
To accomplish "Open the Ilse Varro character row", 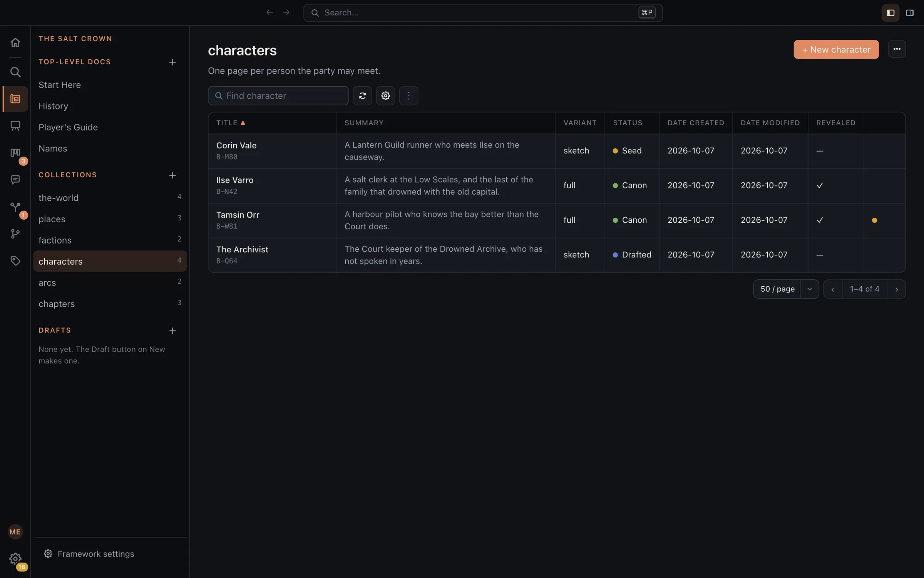I will [557, 186].
